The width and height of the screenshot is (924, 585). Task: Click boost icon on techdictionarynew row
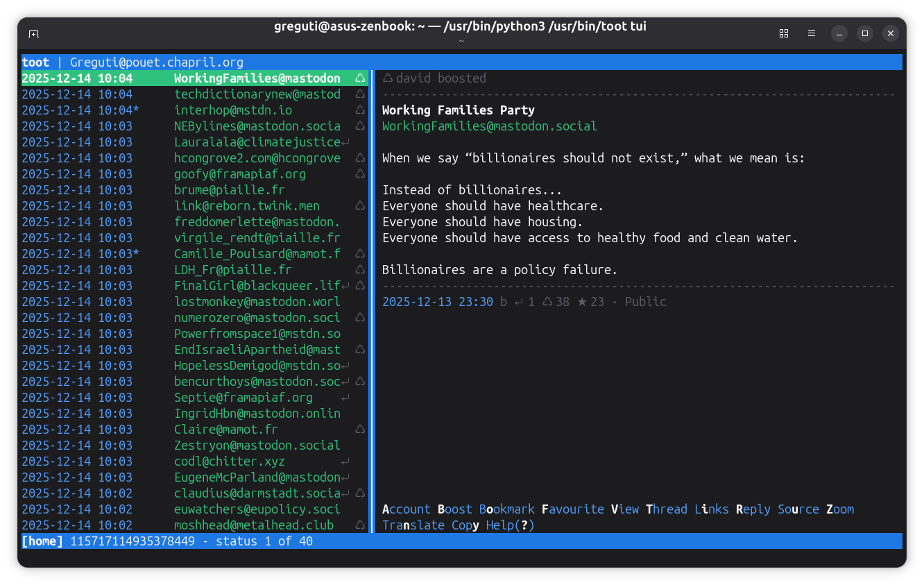pyautogui.click(x=359, y=94)
